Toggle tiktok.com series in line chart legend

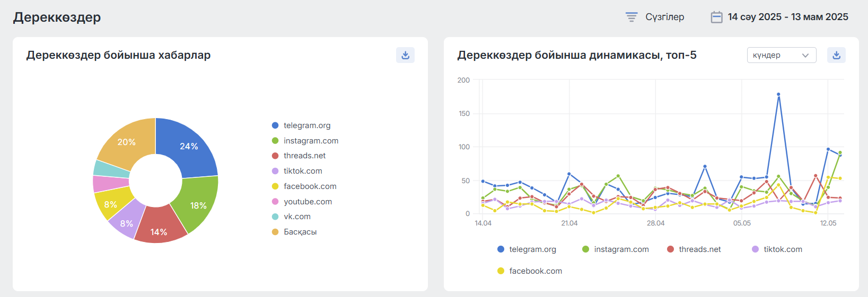pyautogui.click(x=782, y=249)
